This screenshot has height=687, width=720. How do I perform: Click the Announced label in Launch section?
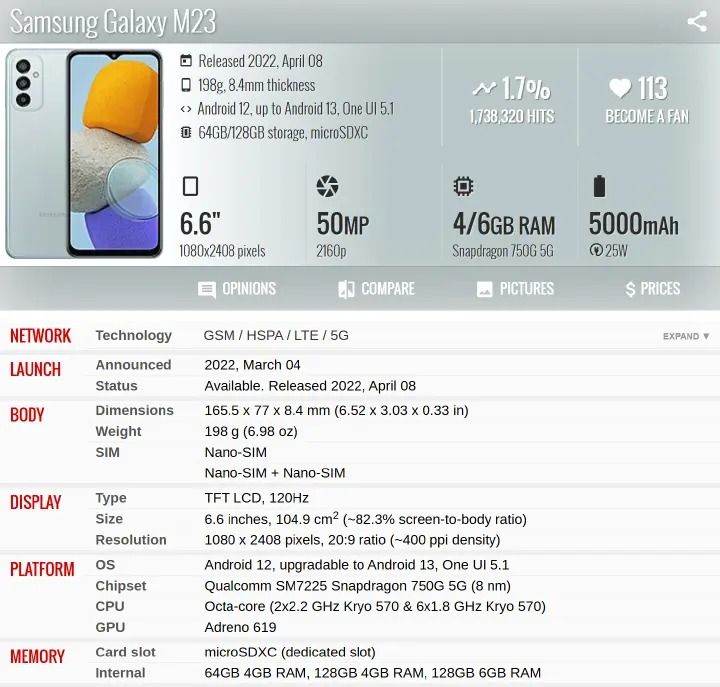tap(133, 365)
